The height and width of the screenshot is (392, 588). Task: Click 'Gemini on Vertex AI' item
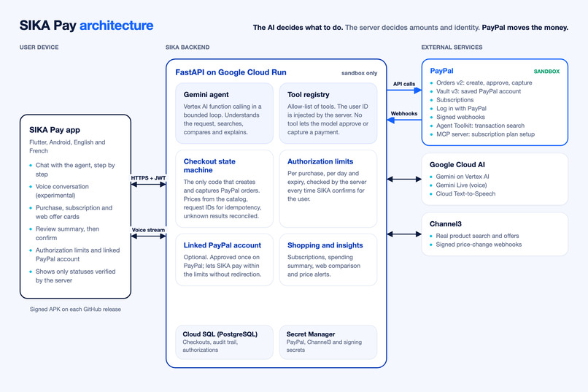coord(462,177)
